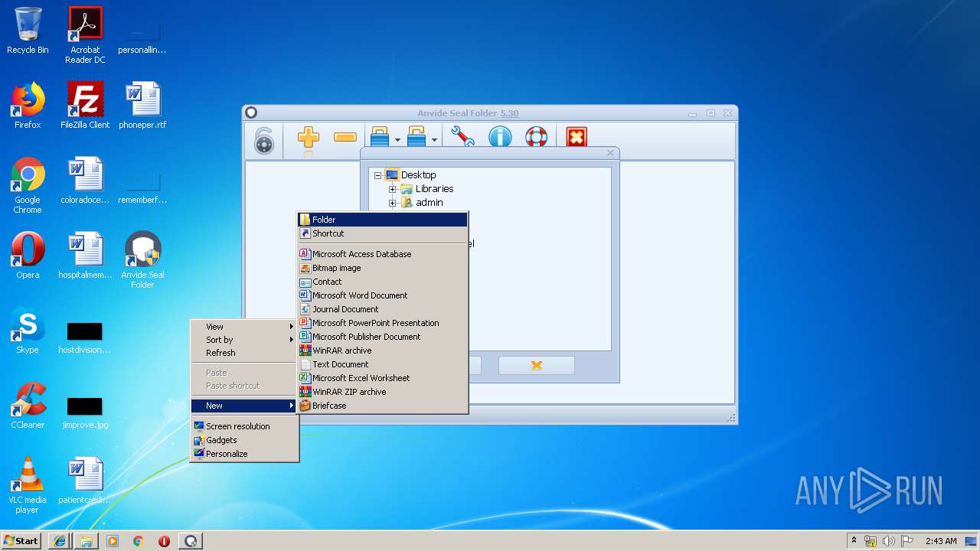Image resolution: width=980 pixels, height=551 pixels.
Task: Create new Microsoft Excel Worksheet
Action: pos(383,378)
